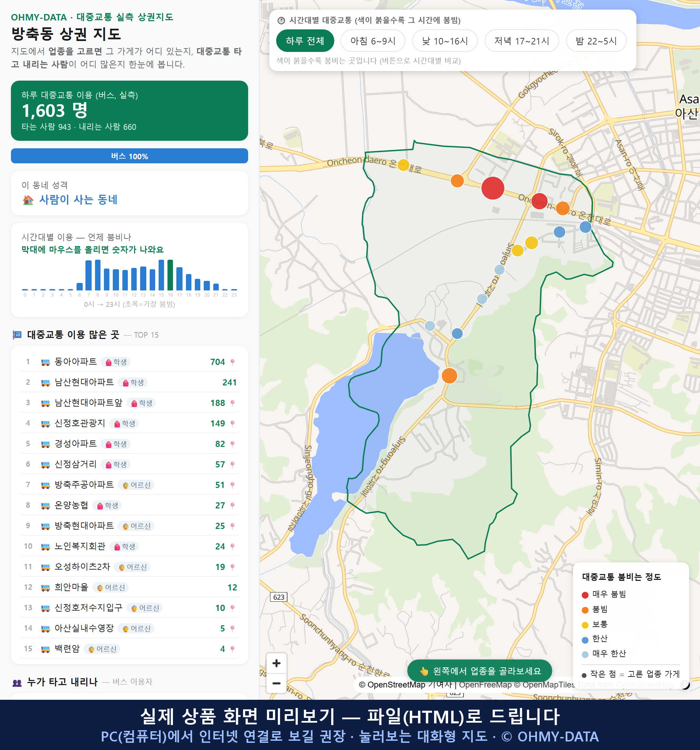Click the bus icon in the 남산현대아파트 row

45,383
